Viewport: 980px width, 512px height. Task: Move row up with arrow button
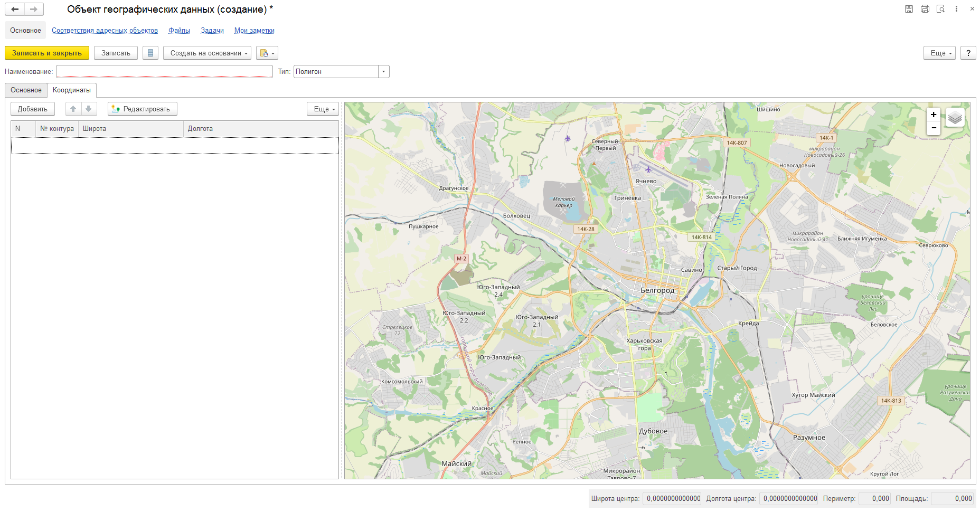tap(73, 109)
